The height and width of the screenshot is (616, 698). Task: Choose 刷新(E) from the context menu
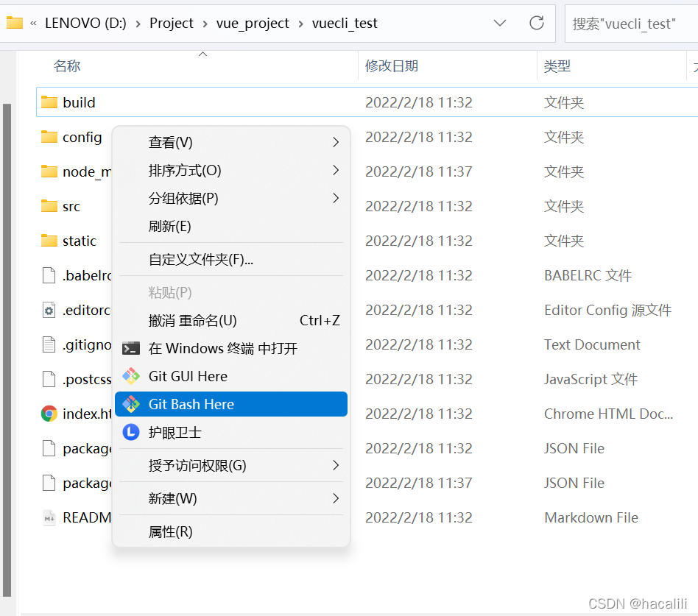(x=231, y=226)
